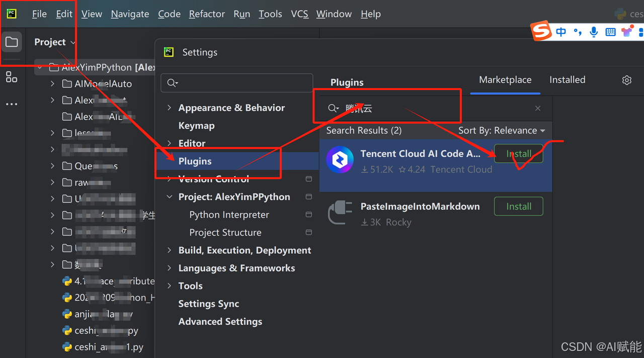The width and height of the screenshot is (644, 358).
Task: Toggle Sogou Chinese input mode character
Action: 561,32
